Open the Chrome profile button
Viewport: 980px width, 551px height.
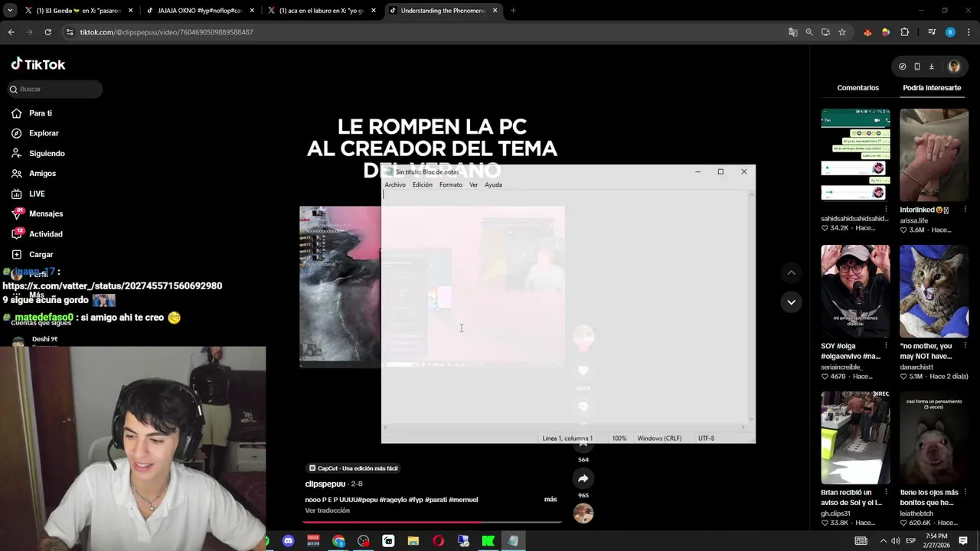point(950,32)
